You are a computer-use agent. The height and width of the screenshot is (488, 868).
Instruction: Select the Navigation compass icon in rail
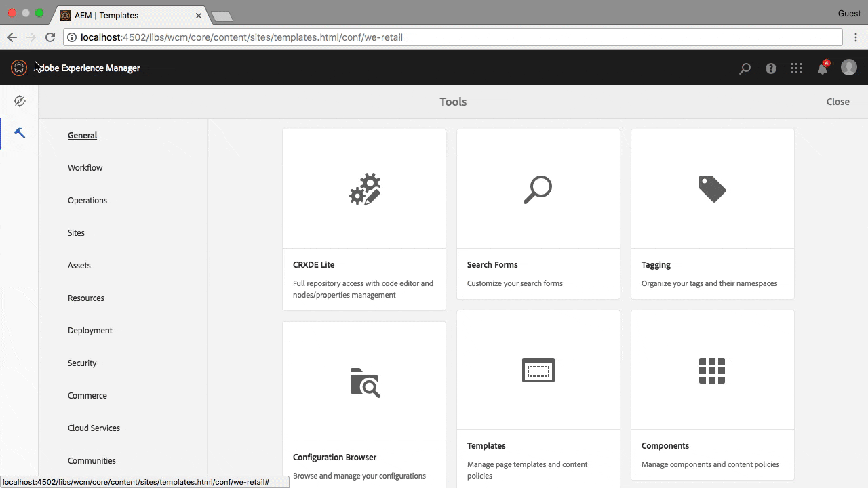(x=20, y=101)
